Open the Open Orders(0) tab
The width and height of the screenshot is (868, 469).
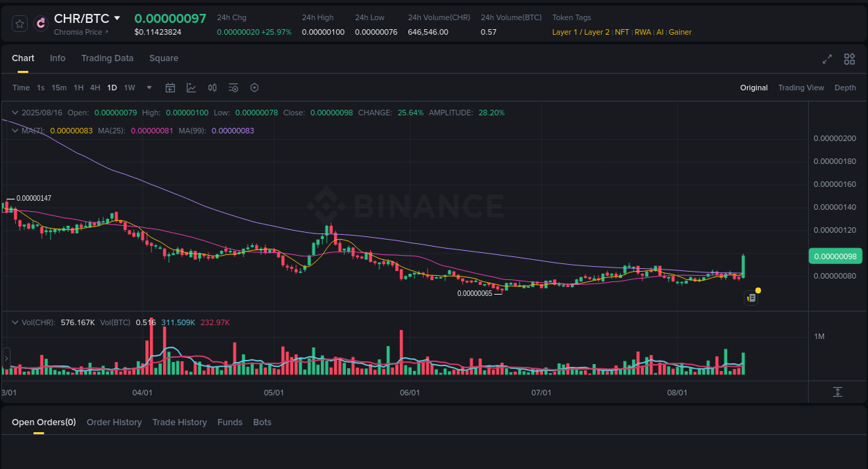click(44, 422)
